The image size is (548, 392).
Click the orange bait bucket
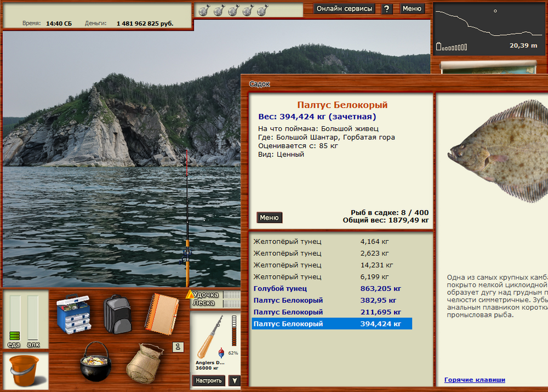(x=25, y=371)
